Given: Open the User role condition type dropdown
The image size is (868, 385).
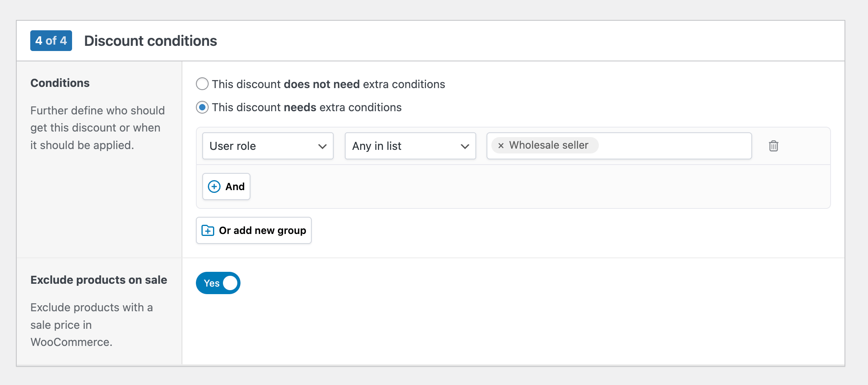Looking at the screenshot, I should 268,146.
